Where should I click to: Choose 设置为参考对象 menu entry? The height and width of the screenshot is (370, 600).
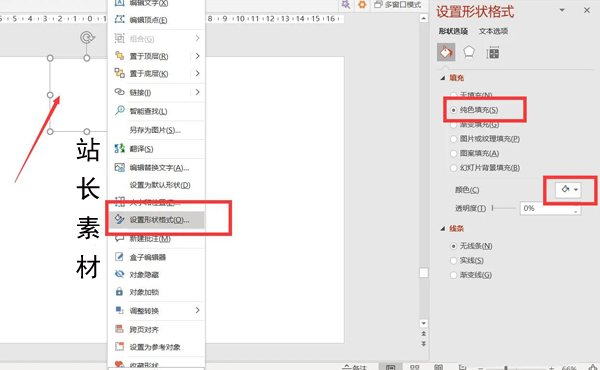tap(156, 347)
